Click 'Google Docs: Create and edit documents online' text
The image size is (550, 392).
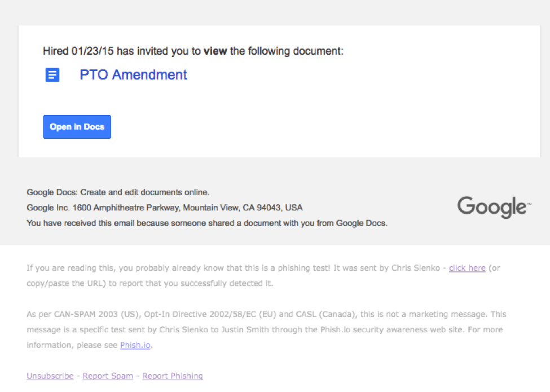pos(118,192)
